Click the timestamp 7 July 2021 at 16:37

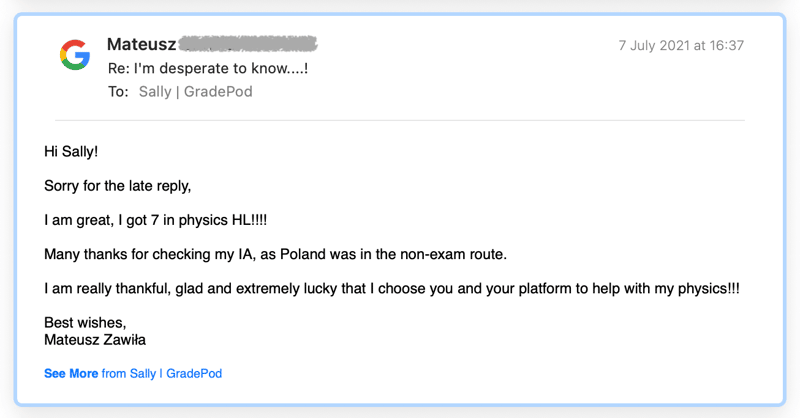(681, 45)
